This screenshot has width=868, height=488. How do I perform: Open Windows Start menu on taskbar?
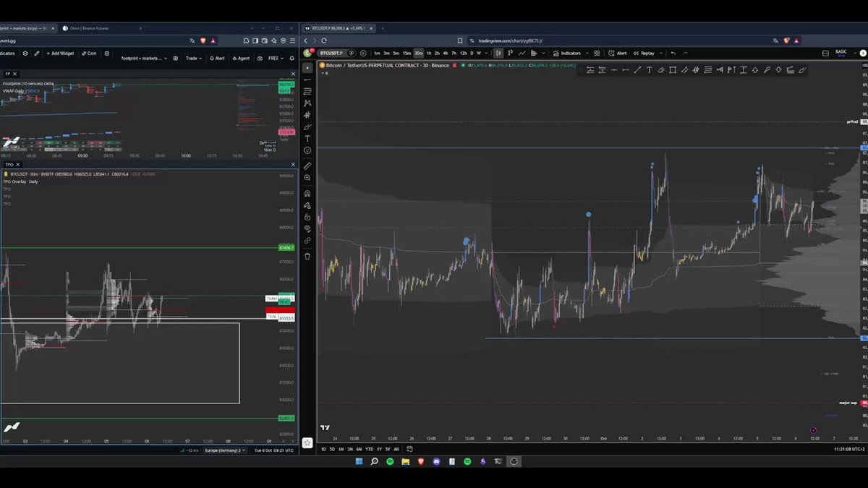click(x=359, y=461)
